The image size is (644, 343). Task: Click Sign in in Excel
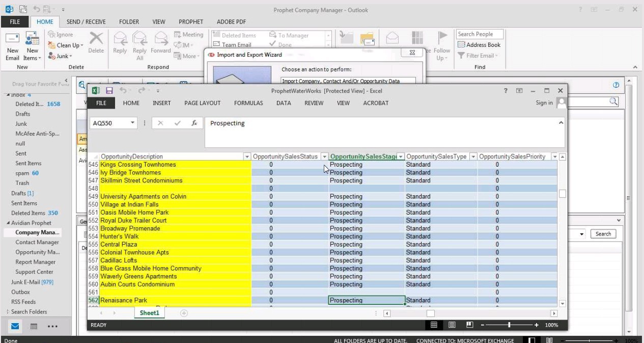tap(544, 103)
